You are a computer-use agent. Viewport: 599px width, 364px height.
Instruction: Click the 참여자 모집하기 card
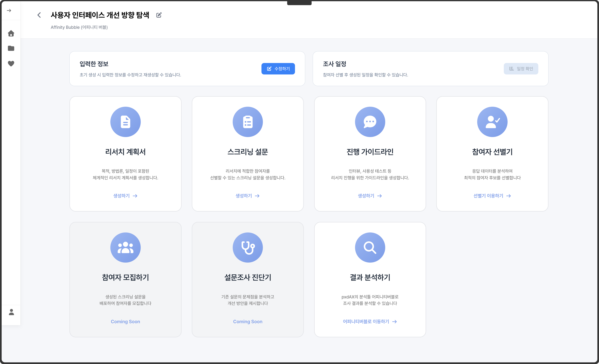(125, 279)
